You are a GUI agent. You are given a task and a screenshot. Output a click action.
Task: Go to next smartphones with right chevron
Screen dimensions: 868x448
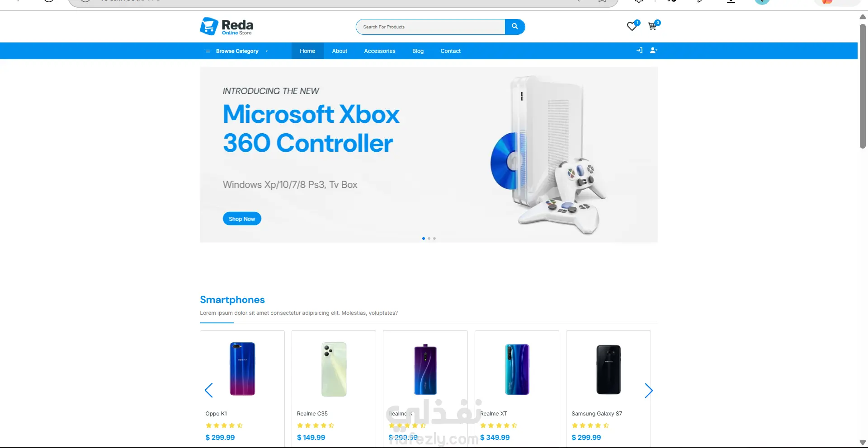coord(648,391)
